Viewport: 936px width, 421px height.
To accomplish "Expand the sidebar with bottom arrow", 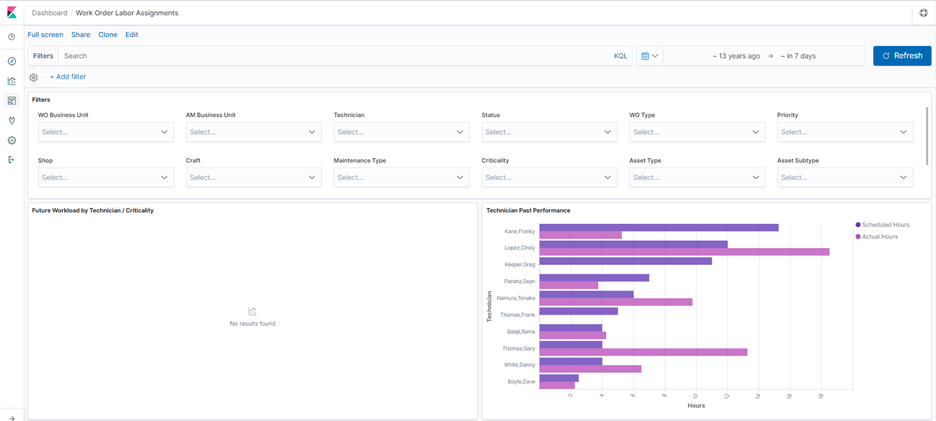I will click(11, 418).
